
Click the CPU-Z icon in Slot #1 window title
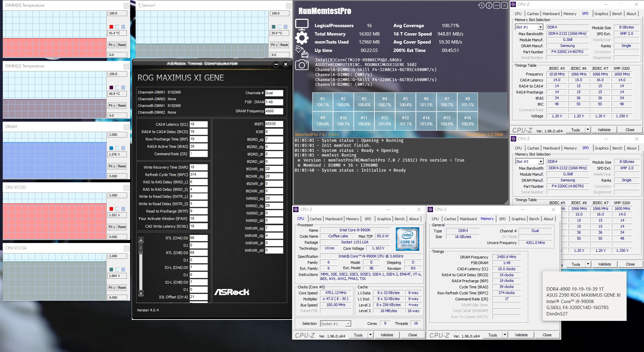(x=514, y=4)
